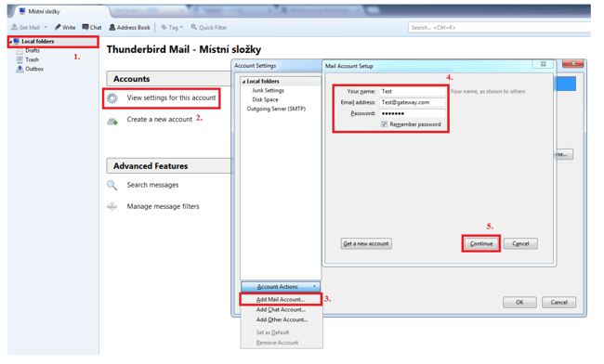604x364 pixels.
Task: Click Set as Default menu item
Action: coord(272,332)
